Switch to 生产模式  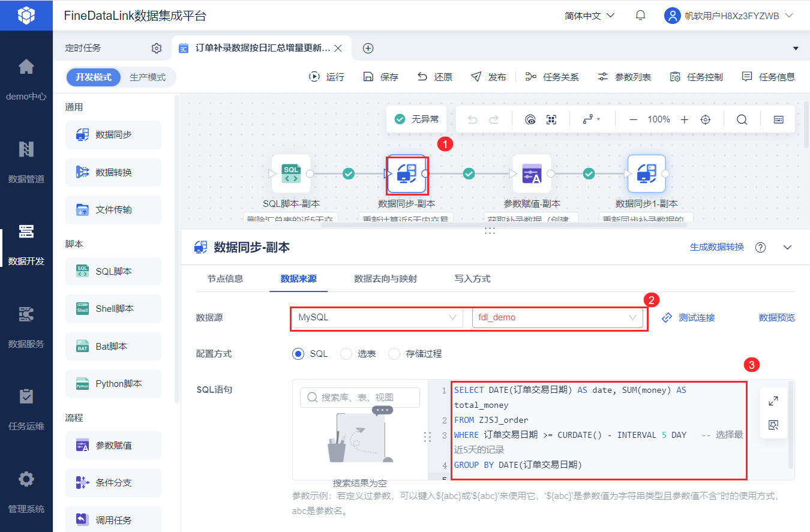tap(148, 77)
